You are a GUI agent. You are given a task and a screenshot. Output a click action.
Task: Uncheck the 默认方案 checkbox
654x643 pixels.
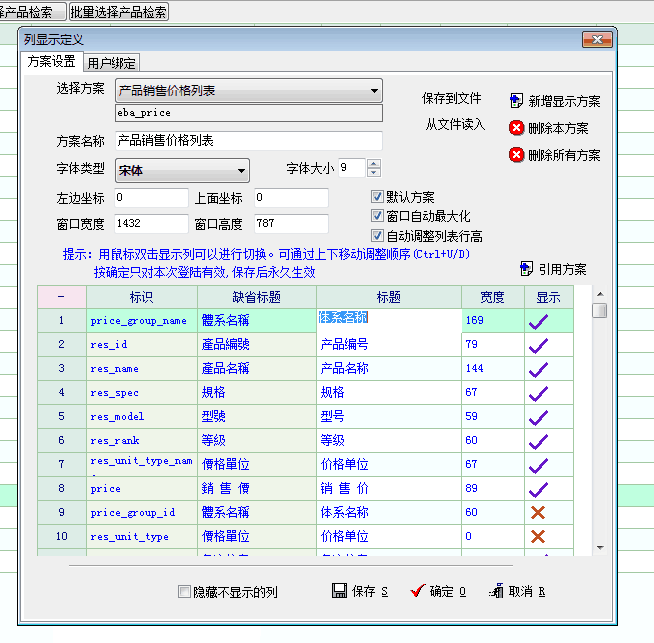point(377,197)
